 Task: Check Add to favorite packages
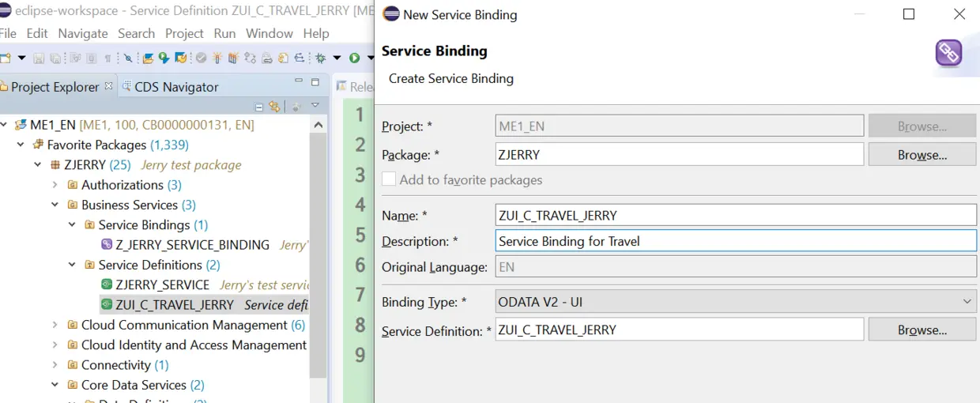coord(389,179)
